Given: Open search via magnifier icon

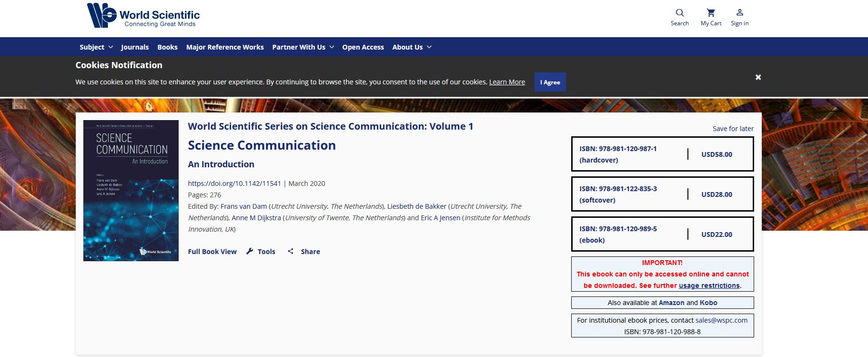Looking at the screenshot, I should 680,13.
